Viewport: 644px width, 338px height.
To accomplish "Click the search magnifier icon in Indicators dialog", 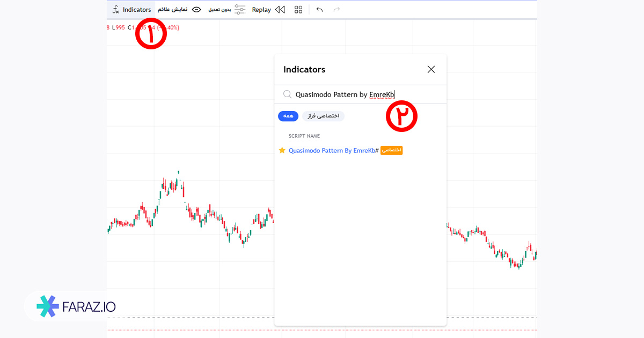I will 287,94.
